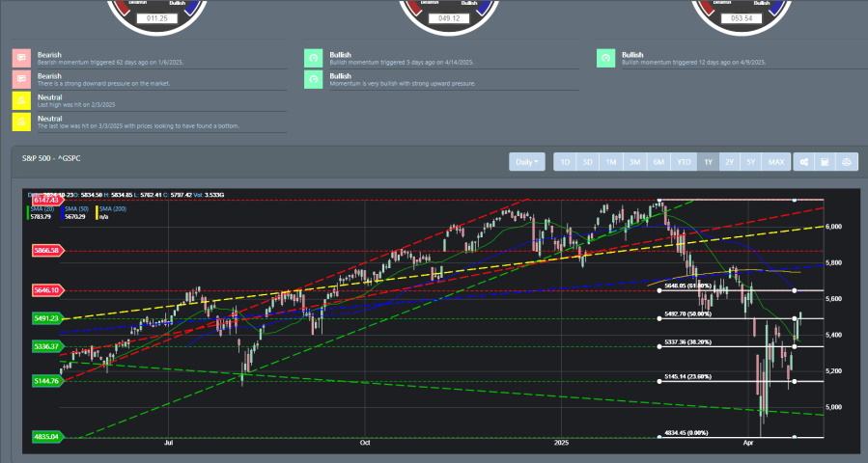Toggle the SMA (50) blue legend indicator
Image resolution: width=868 pixels, height=463 pixels.
click(76, 209)
